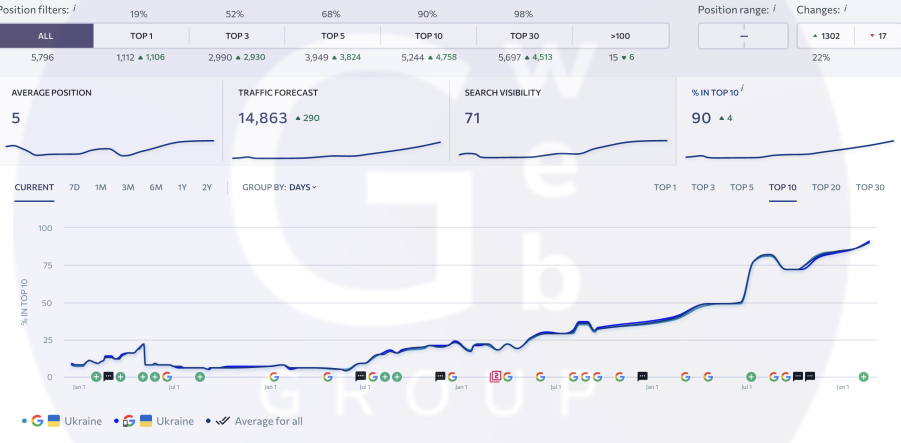The height and width of the screenshot is (443, 901).
Task: Toggle the 'Average for all' legend series
Action: 254,421
